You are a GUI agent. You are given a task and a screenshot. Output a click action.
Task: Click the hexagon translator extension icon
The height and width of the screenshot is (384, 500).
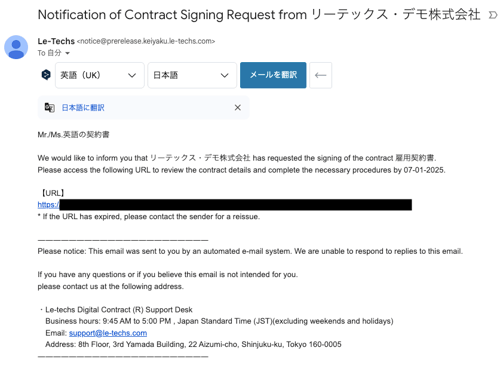(46, 75)
